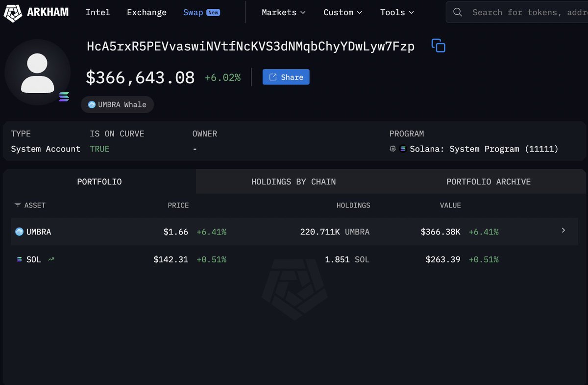Click the +6.02% portfolio change
Image resolution: width=588 pixels, height=385 pixels.
[x=222, y=77]
